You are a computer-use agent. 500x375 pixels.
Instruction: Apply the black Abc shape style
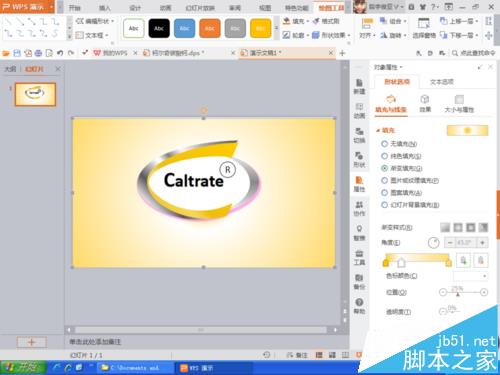click(x=159, y=28)
